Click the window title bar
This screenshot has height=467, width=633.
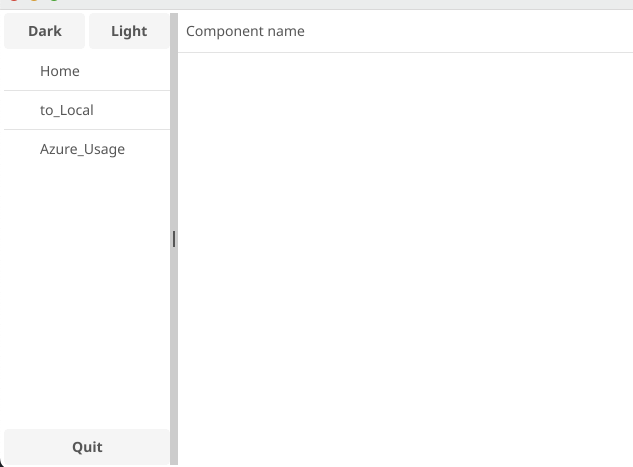point(316,4)
